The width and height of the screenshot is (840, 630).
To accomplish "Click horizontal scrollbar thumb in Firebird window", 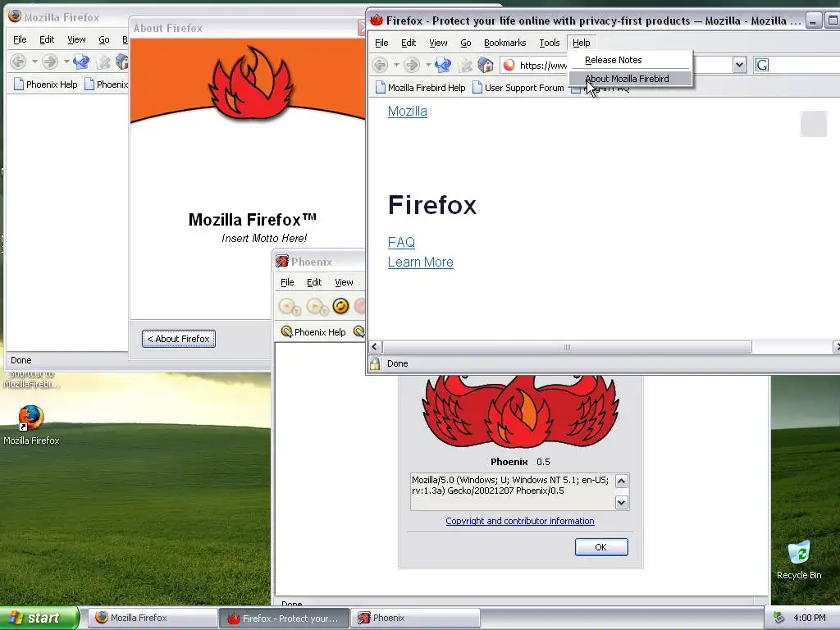I will pos(567,347).
